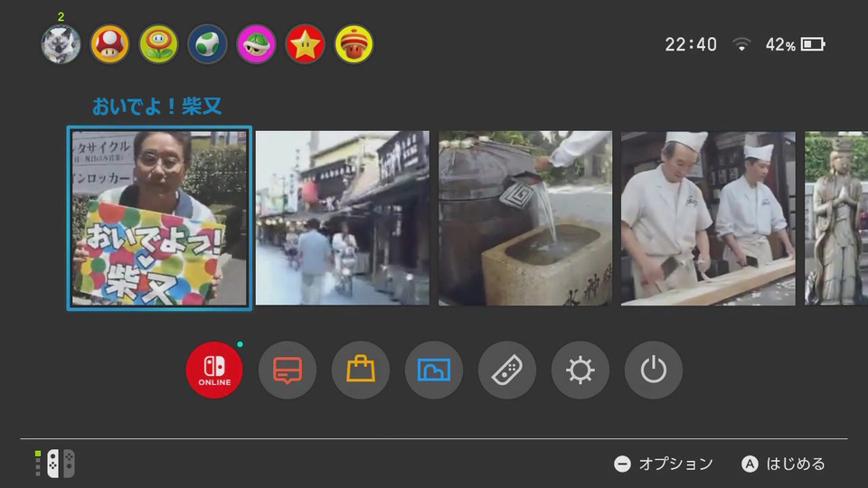Screen dimensions: 868x488
Task: Select the red Toad-hat user icon
Action: 354,44
